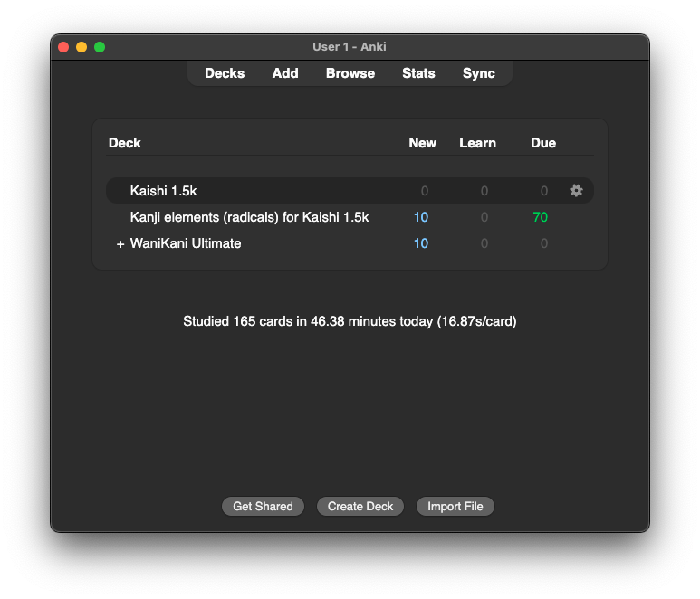Minimize Anki window with yellow button
This screenshot has height=599, width=700.
pos(82,47)
